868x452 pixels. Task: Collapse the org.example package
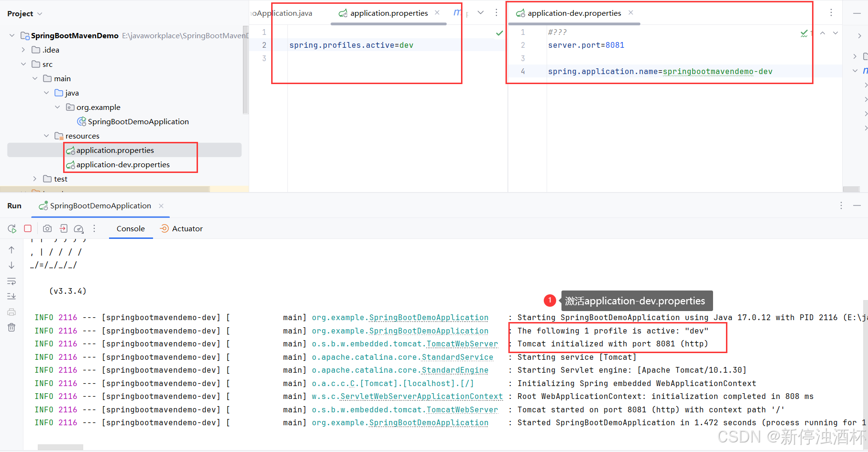tap(57, 107)
